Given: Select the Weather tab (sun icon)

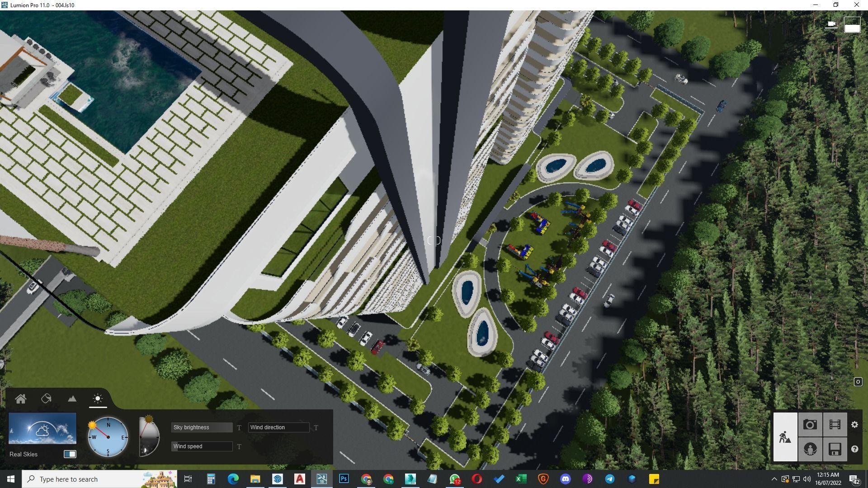Looking at the screenshot, I should [98, 399].
